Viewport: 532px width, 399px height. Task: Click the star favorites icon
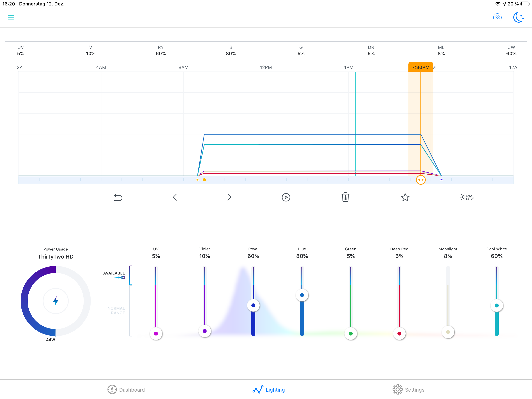coord(405,197)
